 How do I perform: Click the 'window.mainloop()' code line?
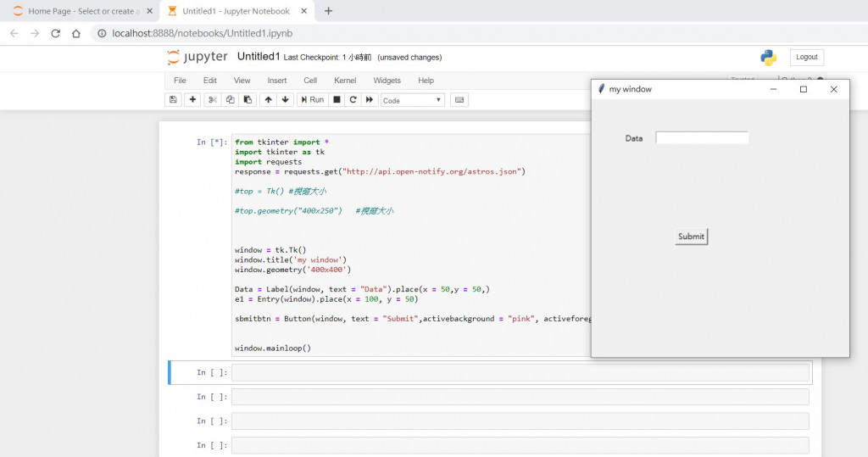click(273, 348)
